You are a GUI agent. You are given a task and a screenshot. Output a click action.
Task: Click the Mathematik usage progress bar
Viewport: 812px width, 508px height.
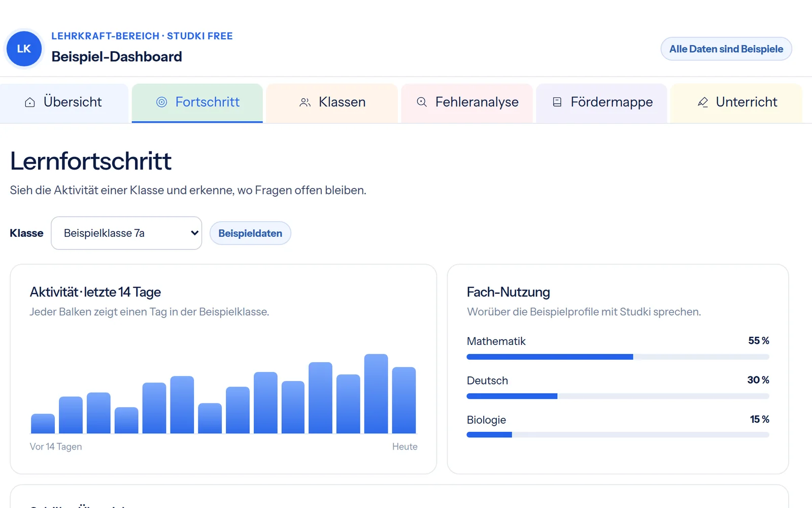(618, 357)
